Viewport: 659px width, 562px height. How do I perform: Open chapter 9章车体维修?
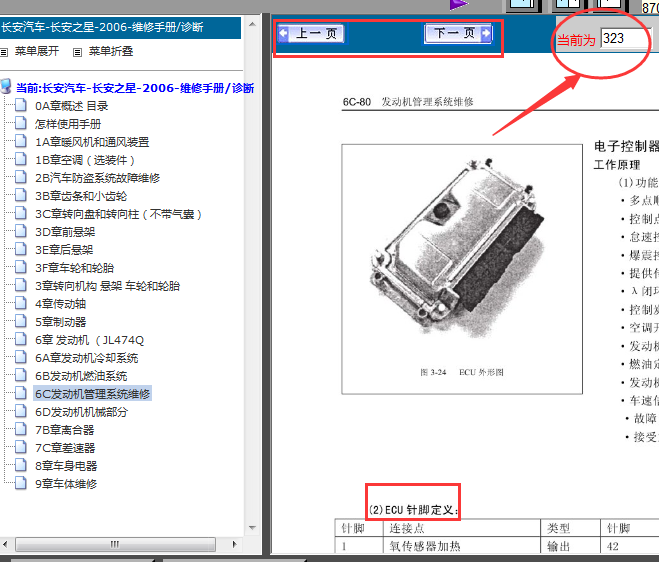[66, 484]
